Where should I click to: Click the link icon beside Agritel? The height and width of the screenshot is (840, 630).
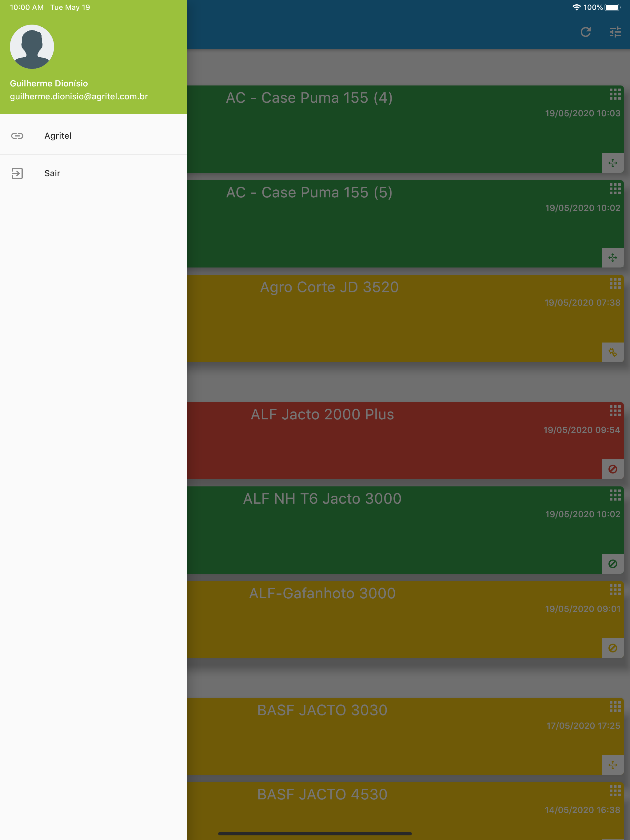[17, 136]
